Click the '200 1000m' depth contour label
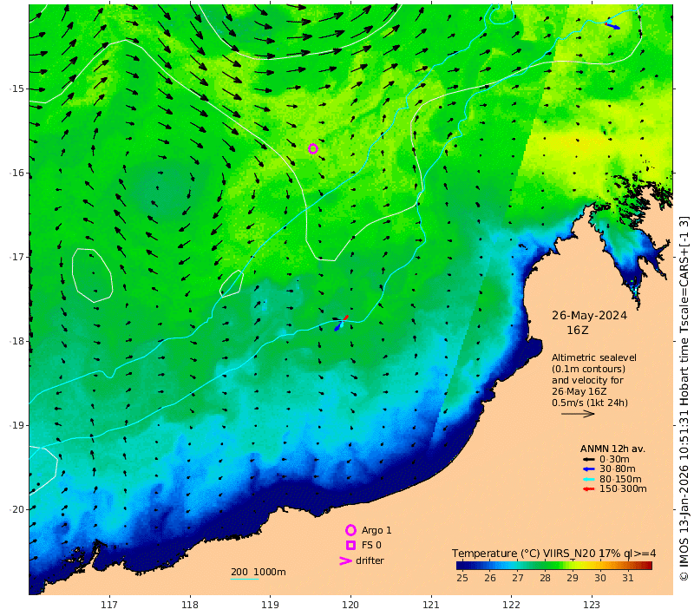Image resolution: width=694 pixels, height=616 pixels. pos(258,572)
